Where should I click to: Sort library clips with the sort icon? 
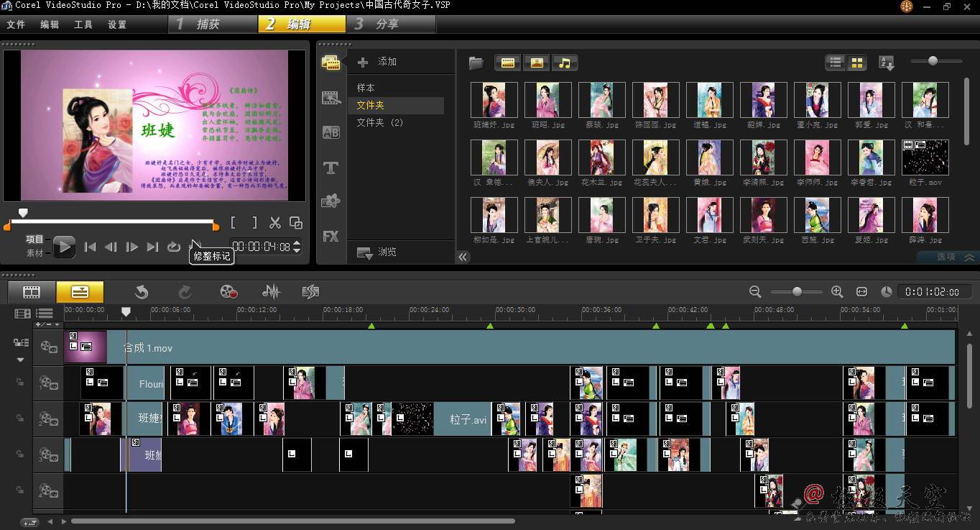pyautogui.click(x=887, y=63)
